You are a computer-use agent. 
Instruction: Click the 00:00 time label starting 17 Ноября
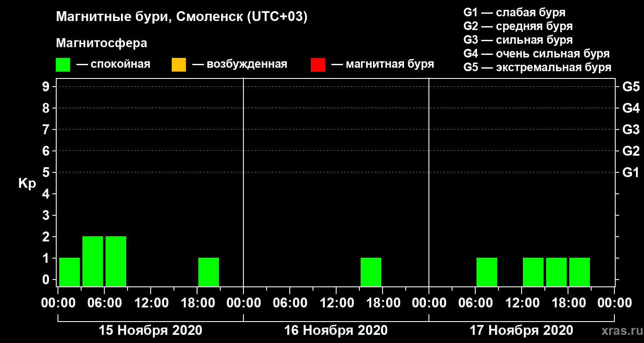click(429, 303)
